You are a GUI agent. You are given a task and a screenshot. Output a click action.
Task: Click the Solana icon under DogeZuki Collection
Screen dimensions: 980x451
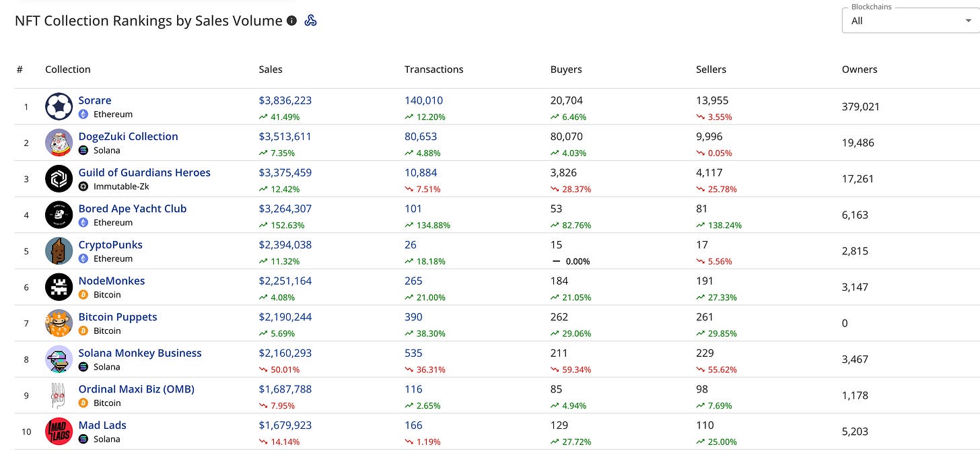click(x=83, y=150)
